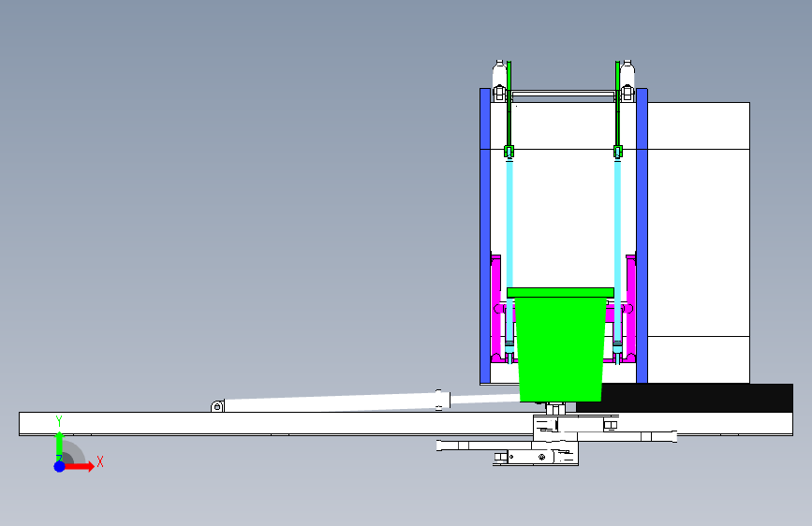
Task: Select the green rim plate atop the bucket
Action: (x=560, y=293)
